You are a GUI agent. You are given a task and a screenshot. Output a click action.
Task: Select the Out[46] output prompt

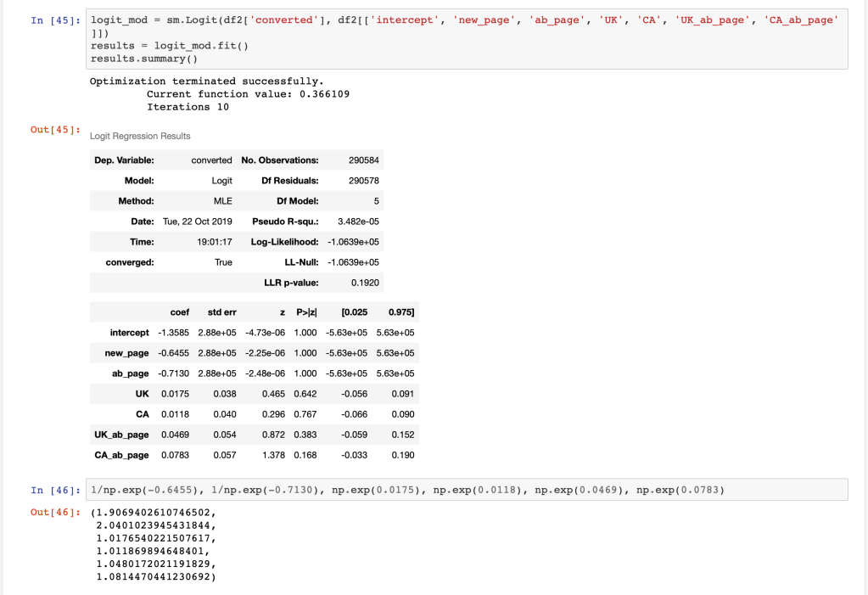[55, 513]
